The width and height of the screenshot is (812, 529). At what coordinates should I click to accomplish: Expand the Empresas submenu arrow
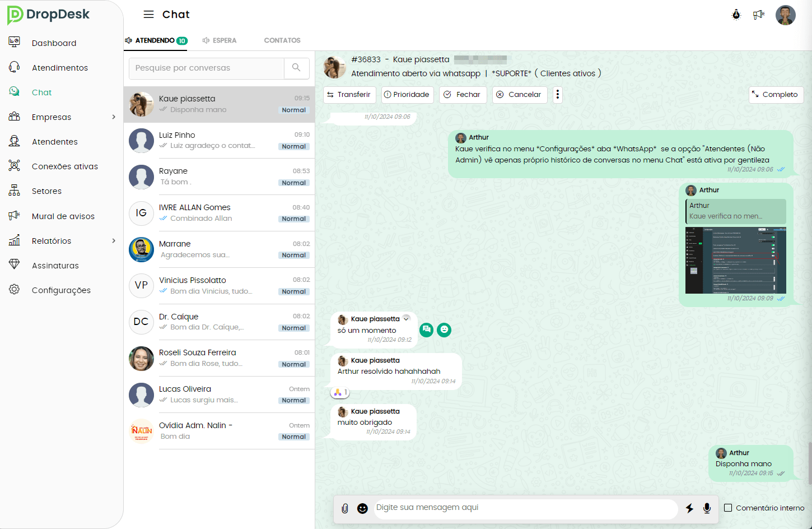[114, 117]
